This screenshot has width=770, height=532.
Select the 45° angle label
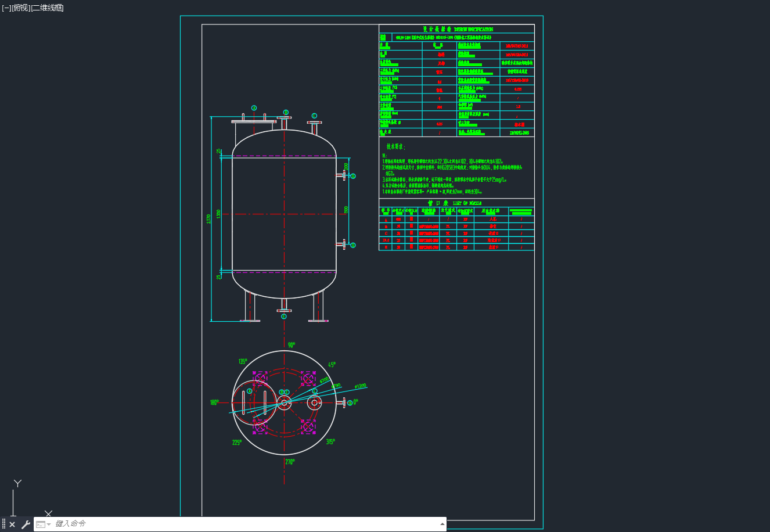point(332,365)
